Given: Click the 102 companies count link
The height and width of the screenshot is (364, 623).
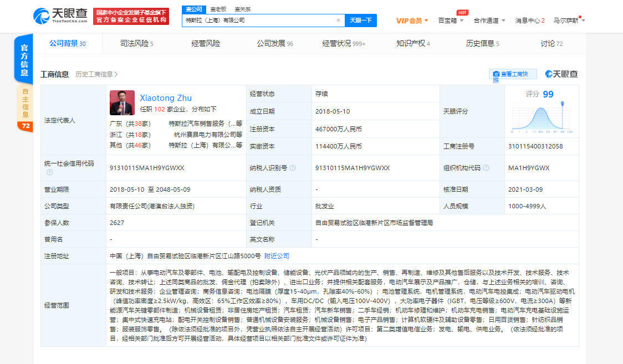Looking at the screenshot, I should click(159, 109).
